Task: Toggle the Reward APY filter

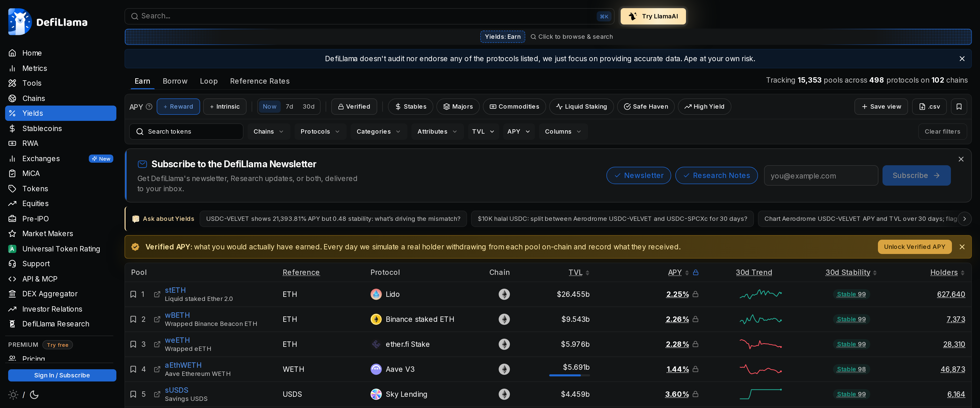Action: click(178, 107)
